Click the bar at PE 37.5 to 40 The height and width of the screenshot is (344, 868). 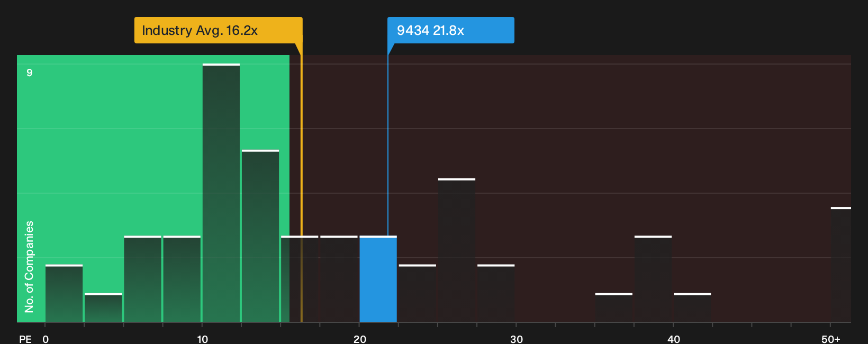point(653,279)
